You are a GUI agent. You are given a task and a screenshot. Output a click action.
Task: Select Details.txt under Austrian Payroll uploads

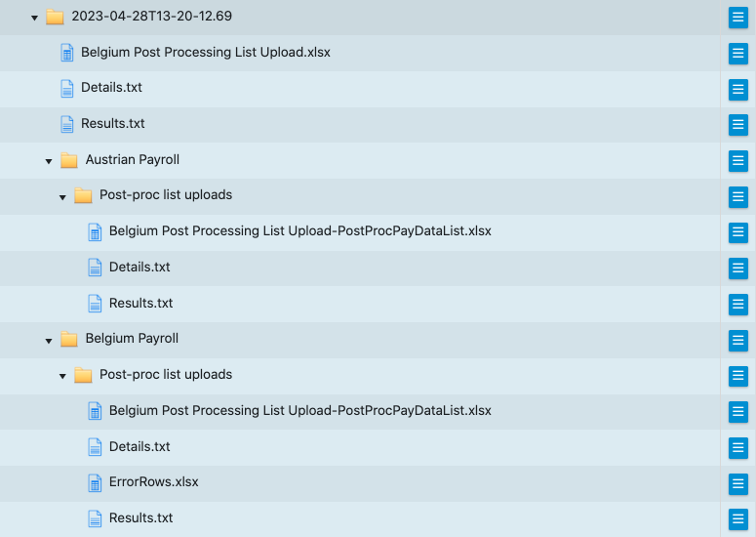pyautogui.click(x=139, y=267)
